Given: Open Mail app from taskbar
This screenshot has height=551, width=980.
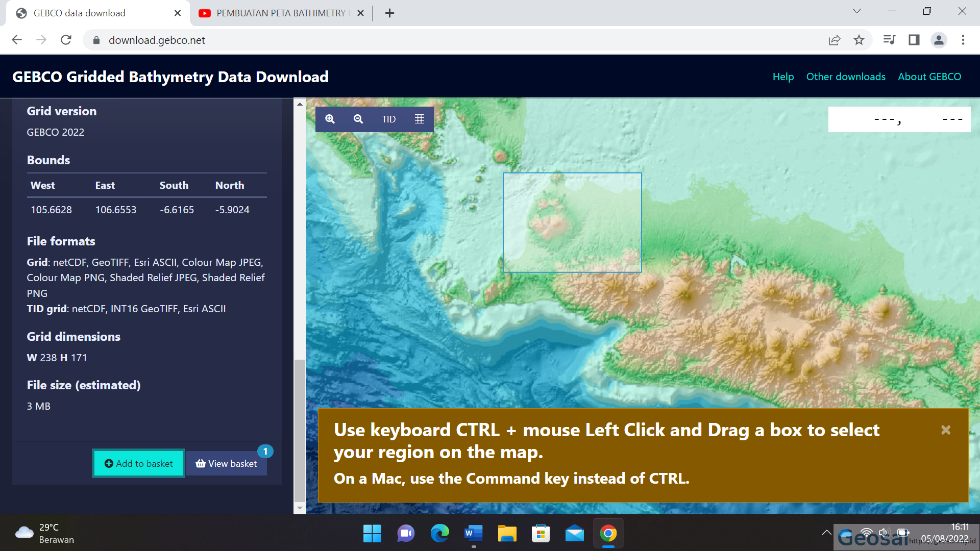Looking at the screenshot, I should click(x=574, y=534).
